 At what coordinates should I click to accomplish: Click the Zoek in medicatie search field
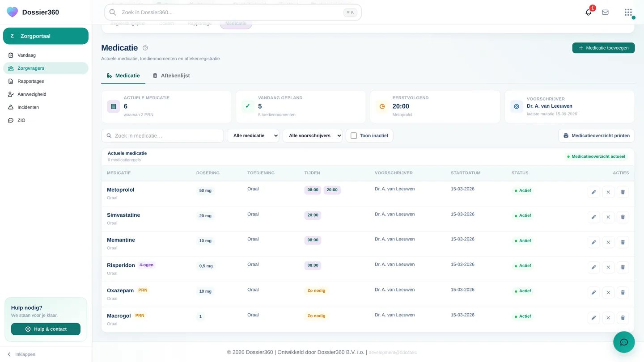pos(162,135)
